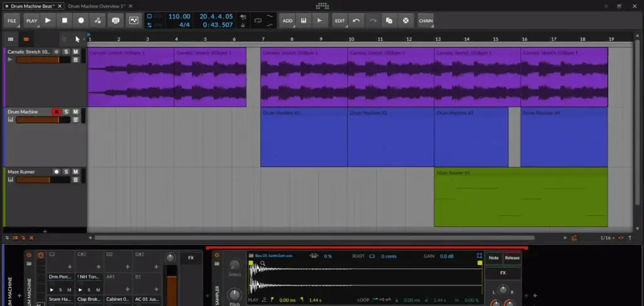Solo the Maze Runner track
The width and height of the screenshot is (644, 306).
click(67, 172)
